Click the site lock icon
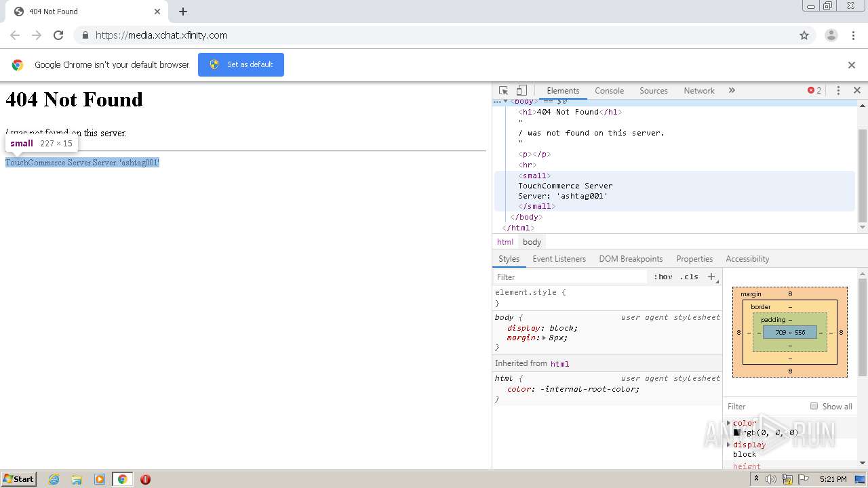This screenshot has height=488, width=868. pyautogui.click(x=85, y=35)
